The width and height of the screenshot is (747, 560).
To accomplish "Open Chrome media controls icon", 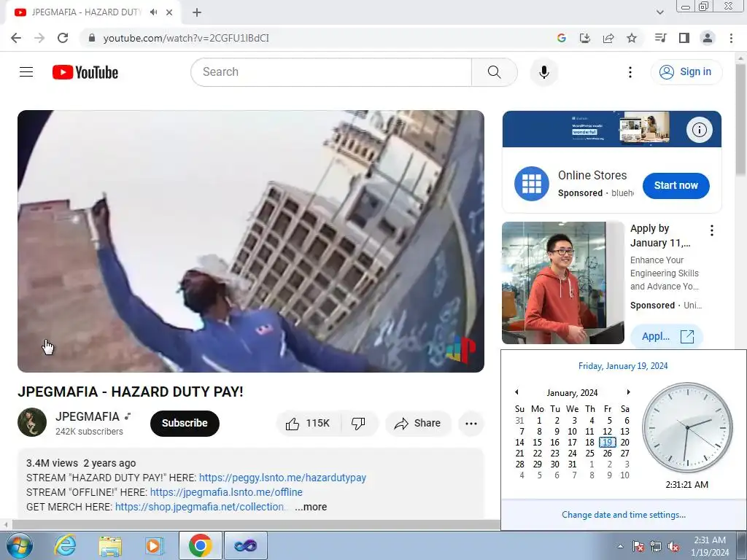I will pyautogui.click(x=661, y=38).
